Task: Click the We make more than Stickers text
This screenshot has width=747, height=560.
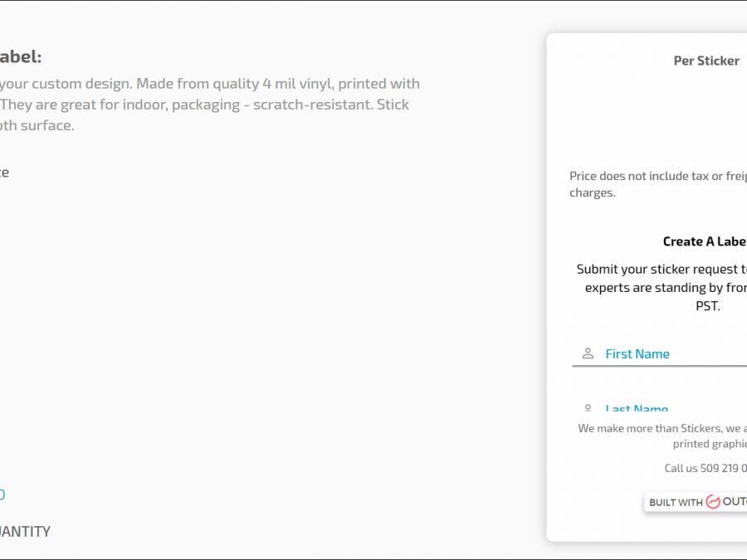Action: coord(662,428)
